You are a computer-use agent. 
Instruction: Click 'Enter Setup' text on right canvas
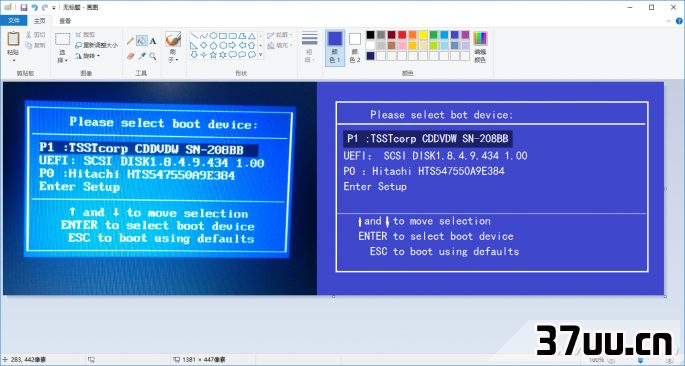click(375, 186)
